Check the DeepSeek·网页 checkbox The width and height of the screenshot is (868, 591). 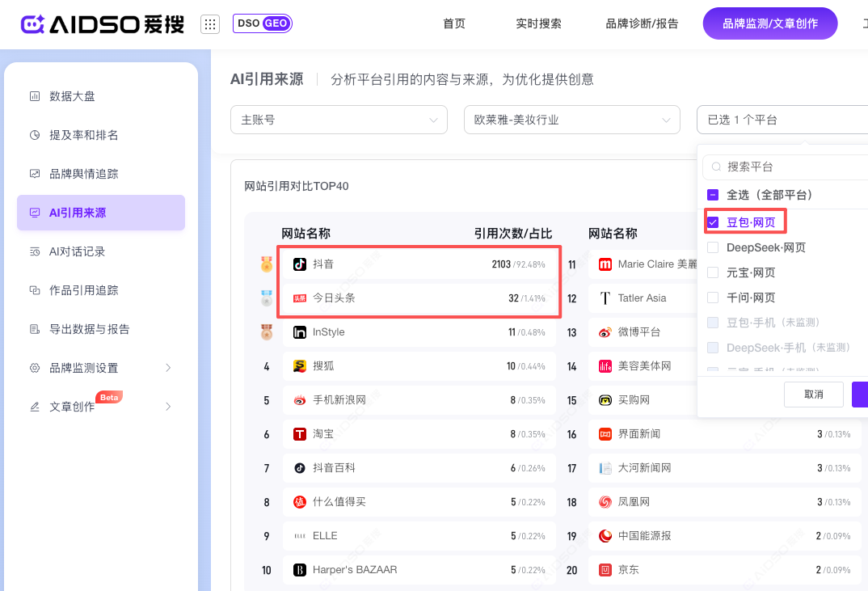coord(713,247)
